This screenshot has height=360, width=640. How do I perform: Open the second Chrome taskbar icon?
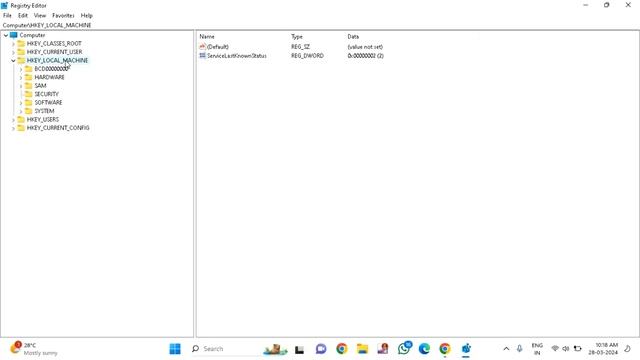(x=445, y=349)
